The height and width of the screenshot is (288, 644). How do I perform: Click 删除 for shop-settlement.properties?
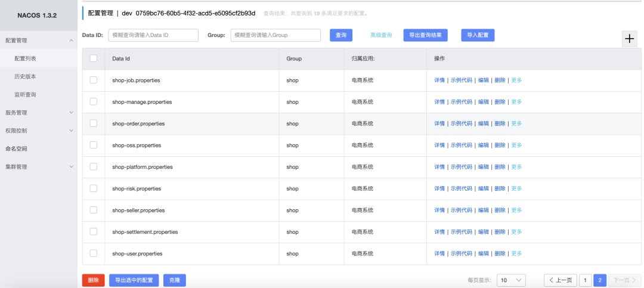500,232
